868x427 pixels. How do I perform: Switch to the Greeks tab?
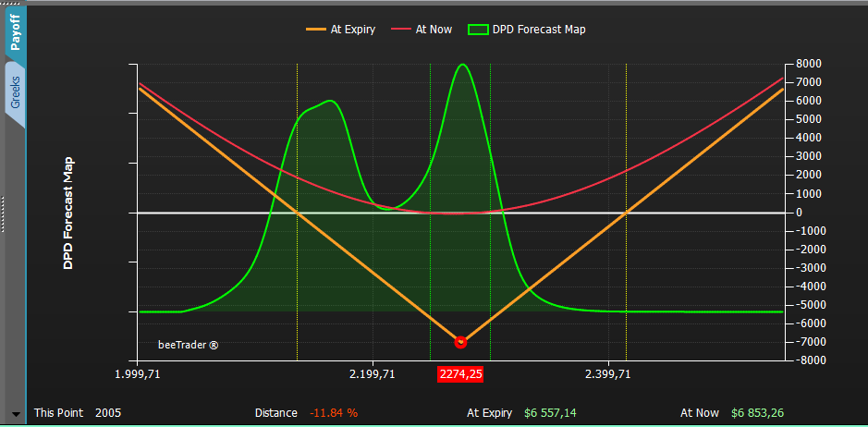[x=15, y=93]
